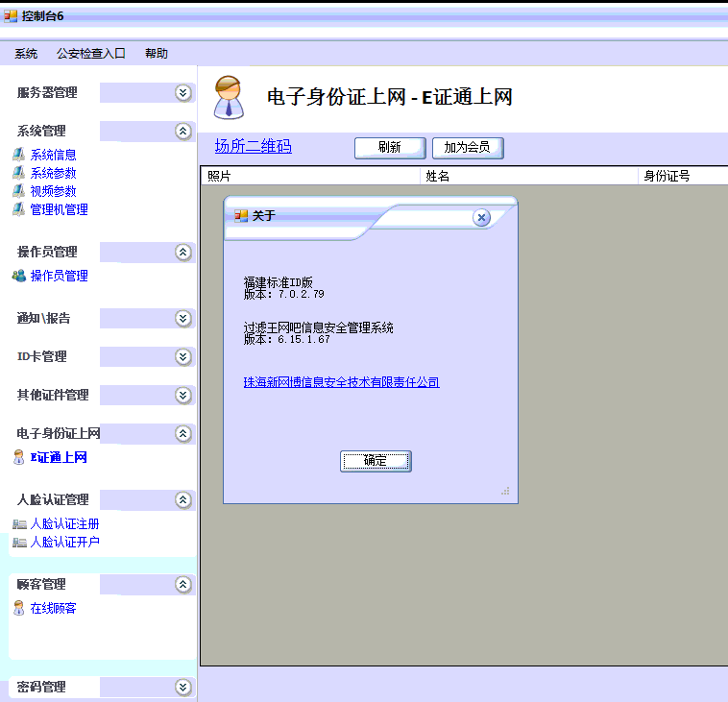Click the 人脸认证开户 card icon
This screenshot has width=728, height=702.
pyautogui.click(x=19, y=543)
